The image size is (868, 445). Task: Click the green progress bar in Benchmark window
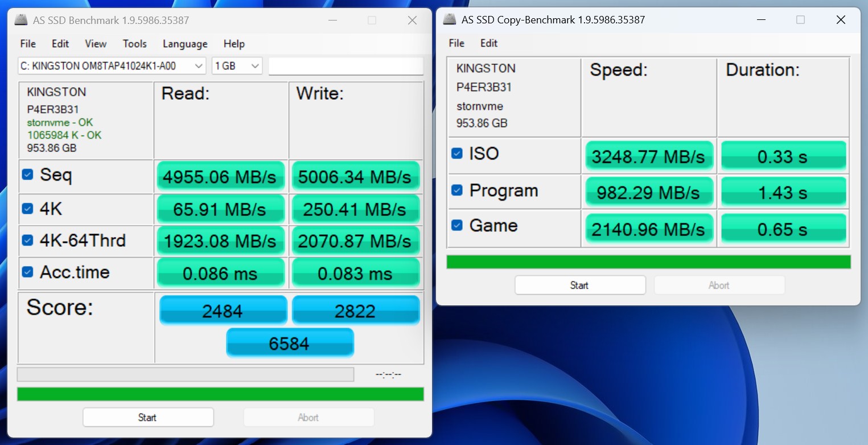220,394
